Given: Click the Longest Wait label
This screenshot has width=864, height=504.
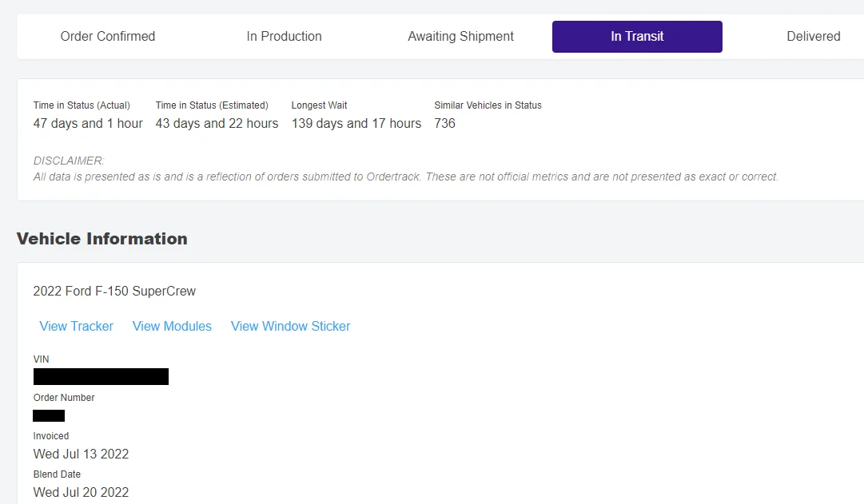Looking at the screenshot, I should coord(319,105).
